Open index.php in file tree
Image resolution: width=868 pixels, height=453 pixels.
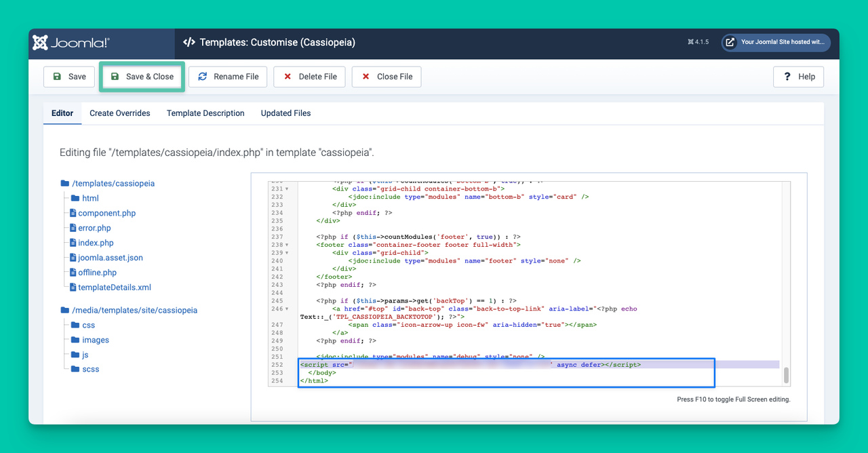(x=96, y=243)
